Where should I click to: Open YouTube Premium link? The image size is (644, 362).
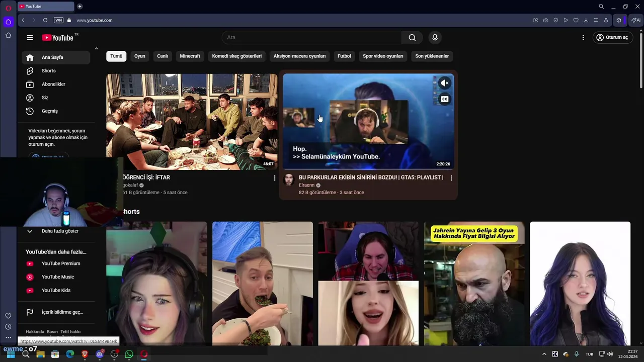tap(56, 264)
